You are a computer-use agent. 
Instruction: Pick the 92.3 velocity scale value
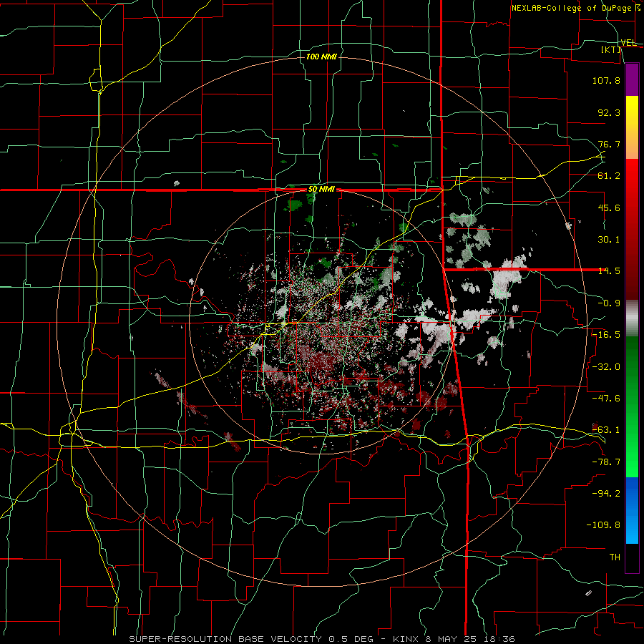tap(609, 112)
